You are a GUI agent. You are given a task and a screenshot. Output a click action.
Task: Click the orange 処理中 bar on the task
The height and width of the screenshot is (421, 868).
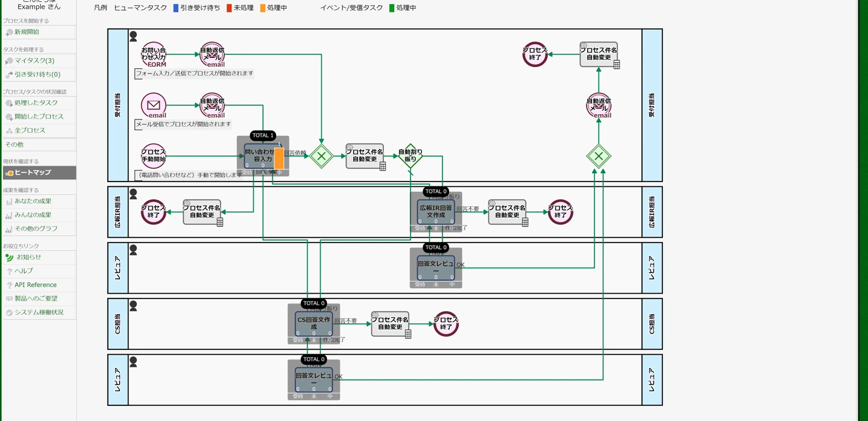click(x=279, y=158)
